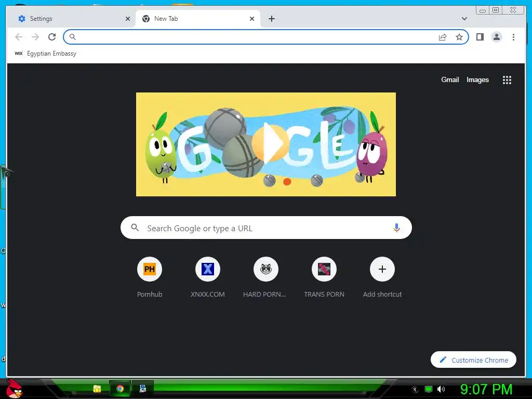Close the New Tab tab
The image size is (532, 399).
pos(252,19)
